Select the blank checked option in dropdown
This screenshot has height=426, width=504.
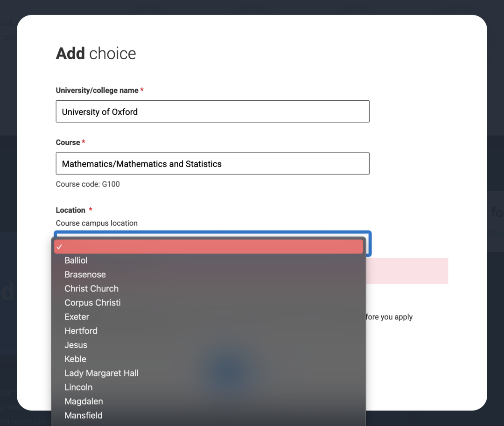point(209,247)
